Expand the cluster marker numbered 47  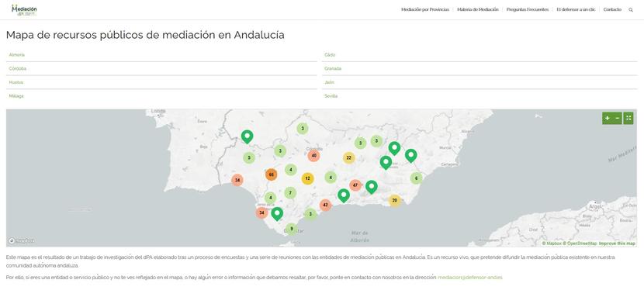point(355,185)
